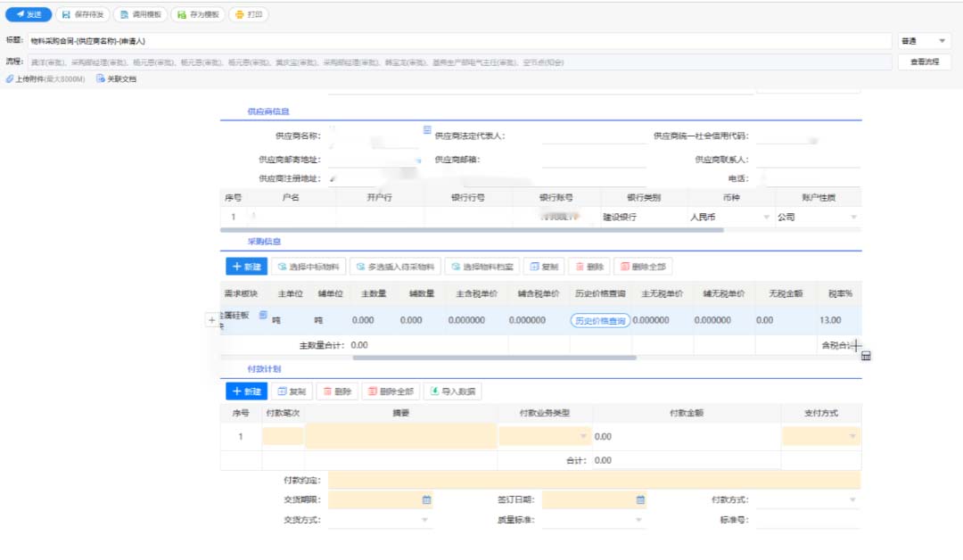
Task: Open calendar picker for 签订日期
Action: tap(640, 500)
